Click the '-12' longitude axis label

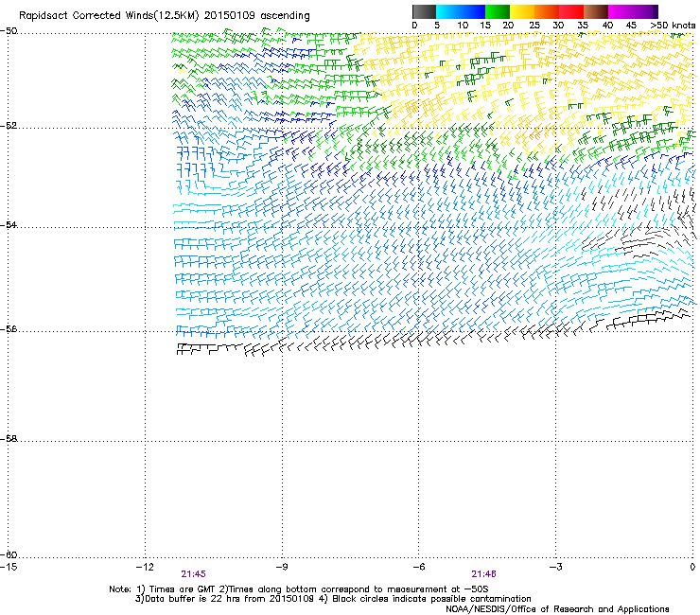pos(145,567)
